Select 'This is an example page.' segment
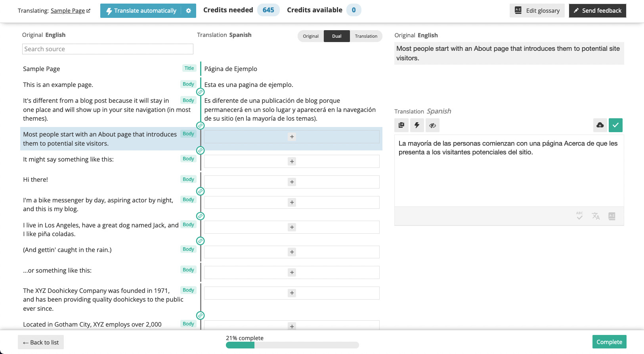Viewport: 644px width, 354px height. (58, 85)
